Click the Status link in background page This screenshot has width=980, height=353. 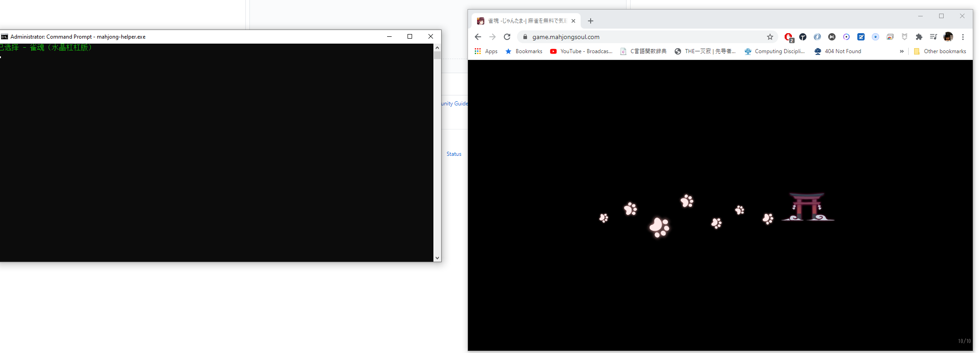coord(454,154)
